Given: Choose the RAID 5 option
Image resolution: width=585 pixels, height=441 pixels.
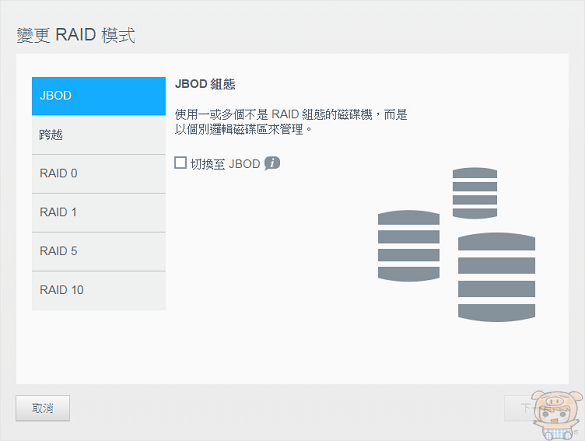Looking at the screenshot, I should point(99,251).
